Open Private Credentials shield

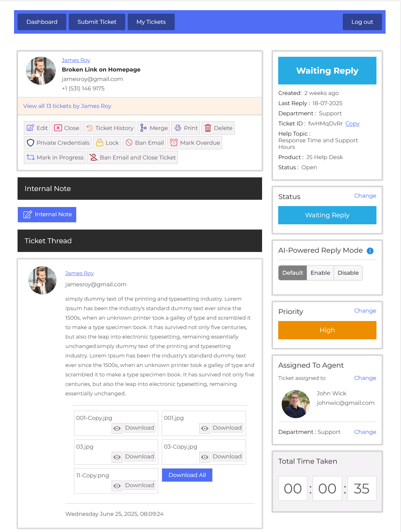31,143
